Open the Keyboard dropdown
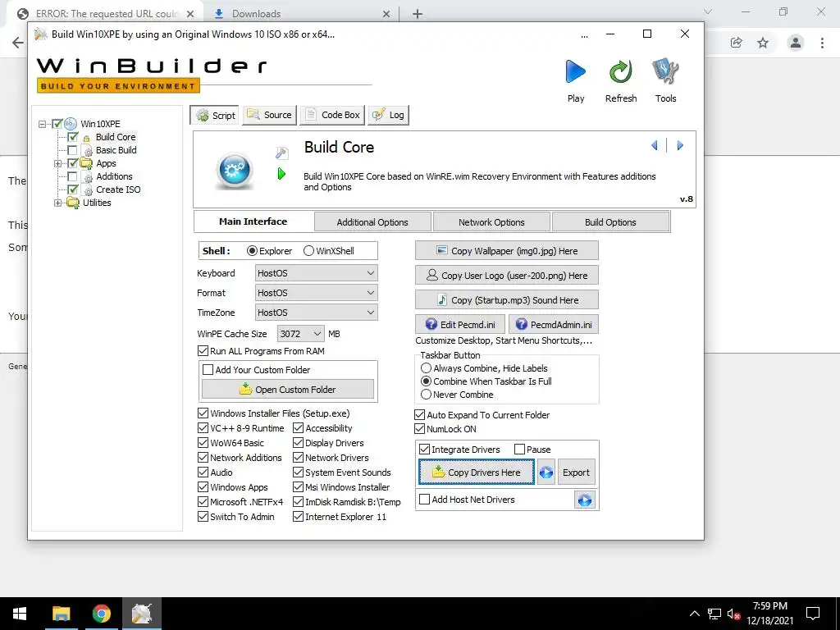840x630 pixels. pos(316,273)
